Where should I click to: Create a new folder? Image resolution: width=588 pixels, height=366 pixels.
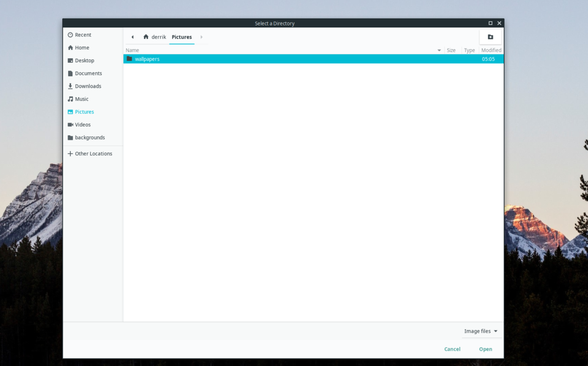490,37
